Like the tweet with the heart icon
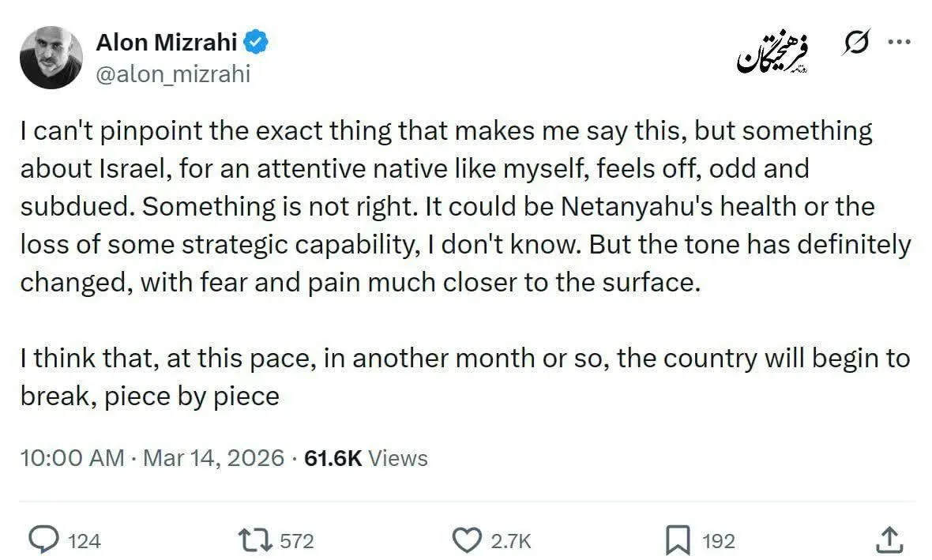932x560 pixels. coord(467,540)
